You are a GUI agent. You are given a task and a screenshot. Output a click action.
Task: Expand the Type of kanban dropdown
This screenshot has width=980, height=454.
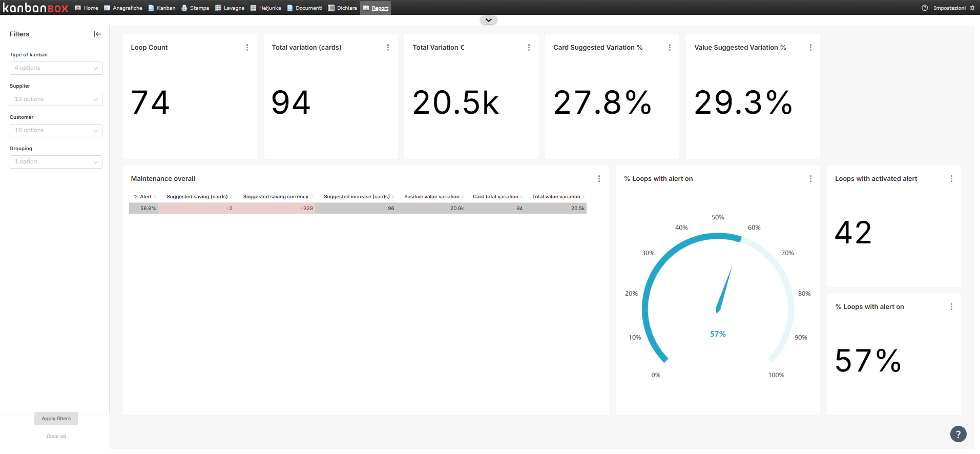pos(56,68)
